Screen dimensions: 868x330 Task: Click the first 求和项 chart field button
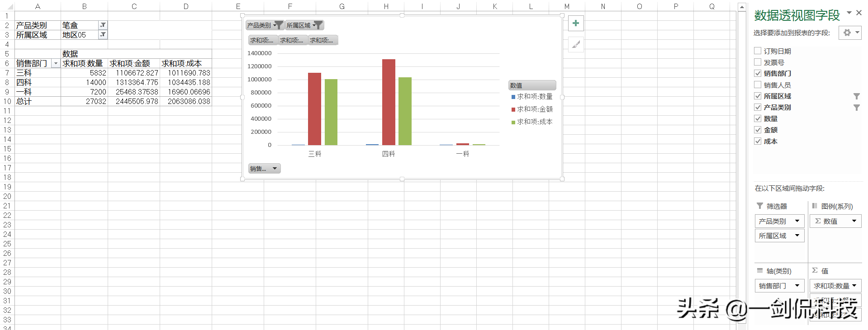(x=263, y=40)
